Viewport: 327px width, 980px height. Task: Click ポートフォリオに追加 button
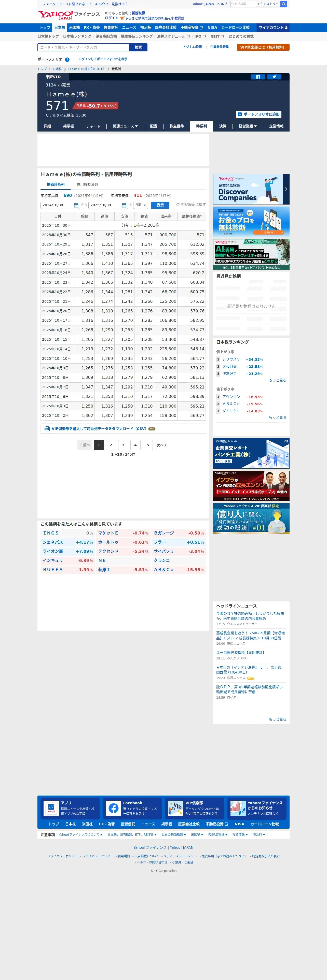258,114
